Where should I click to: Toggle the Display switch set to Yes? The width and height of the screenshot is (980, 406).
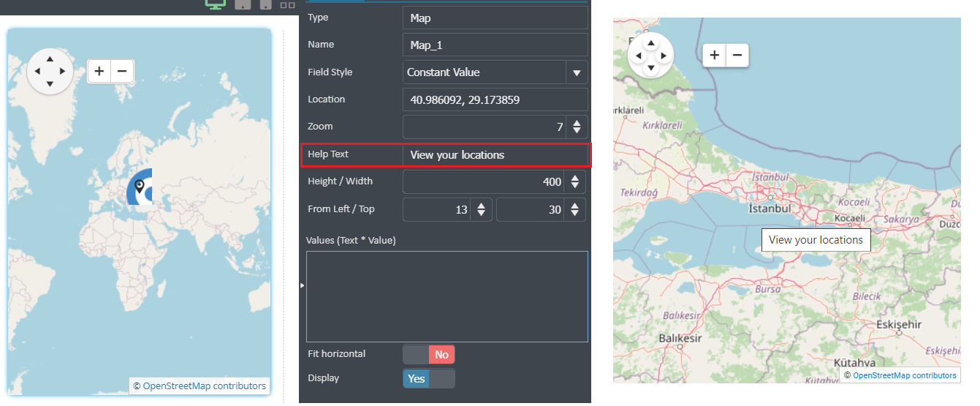(429, 379)
